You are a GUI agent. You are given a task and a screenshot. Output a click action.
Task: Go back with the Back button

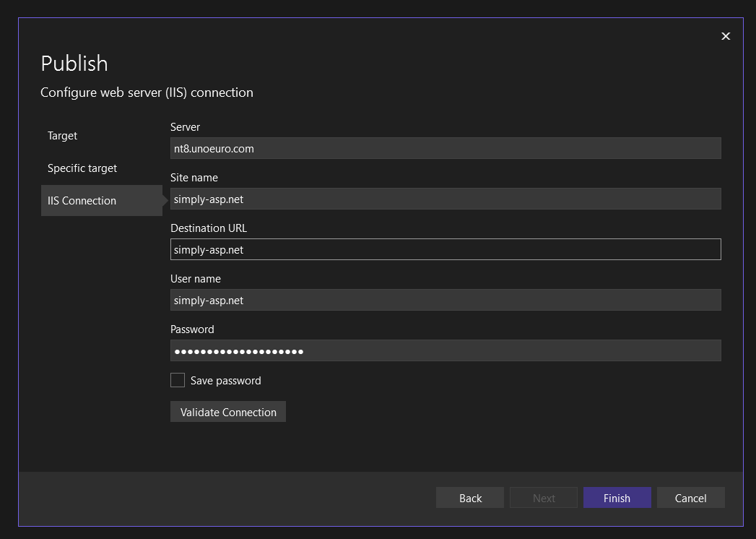coord(470,498)
